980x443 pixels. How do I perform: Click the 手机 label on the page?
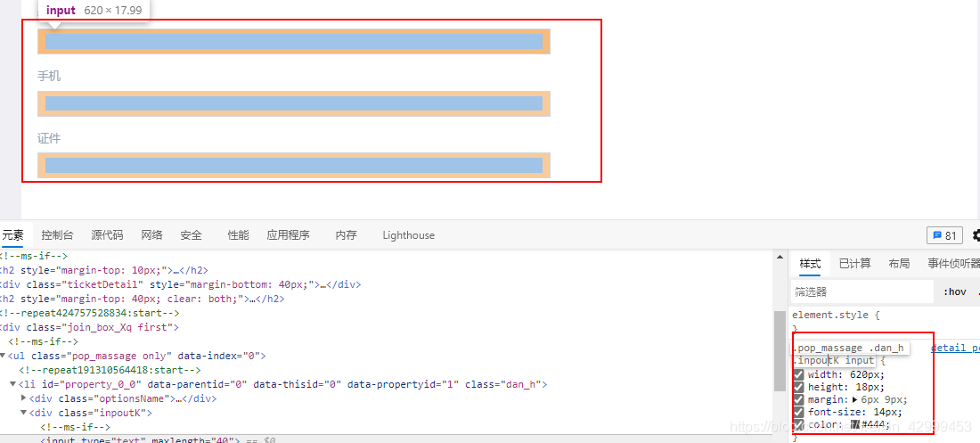click(49, 77)
